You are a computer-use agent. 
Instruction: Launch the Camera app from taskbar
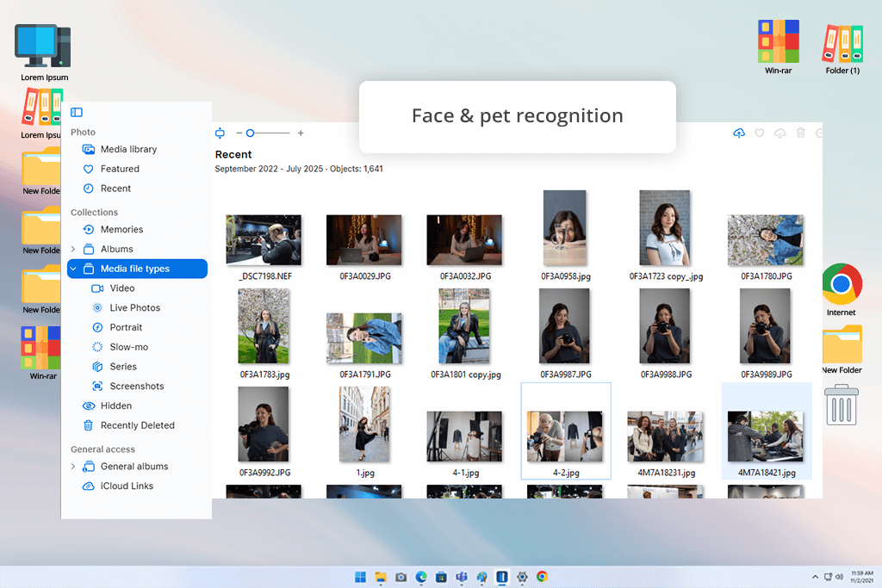tap(401, 577)
